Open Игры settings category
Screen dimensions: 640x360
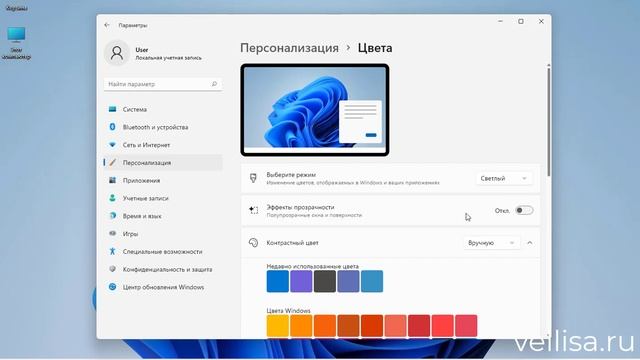pyautogui.click(x=163, y=233)
